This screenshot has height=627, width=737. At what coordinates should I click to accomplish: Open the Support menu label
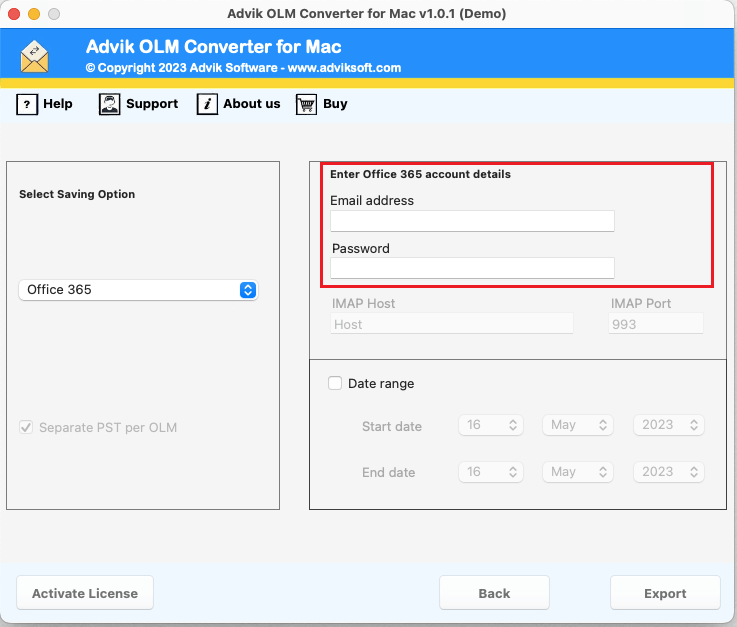point(152,104)
